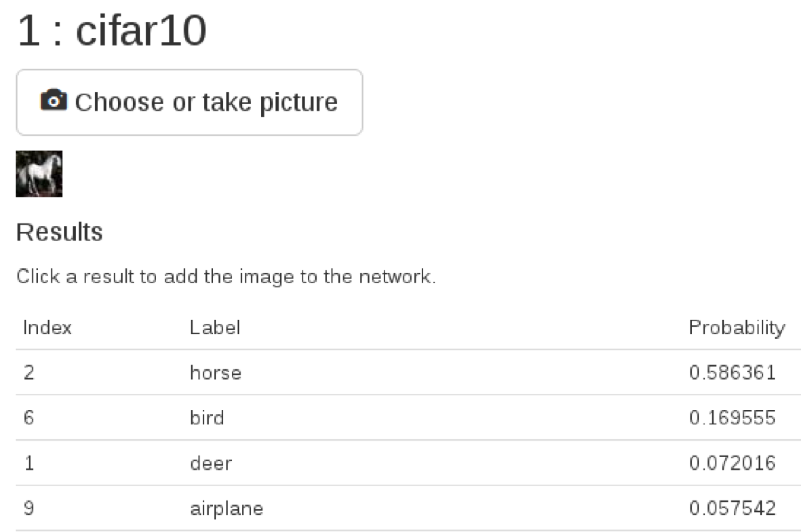
Task: Click probability value 0.057542
Action: point(732,508)
